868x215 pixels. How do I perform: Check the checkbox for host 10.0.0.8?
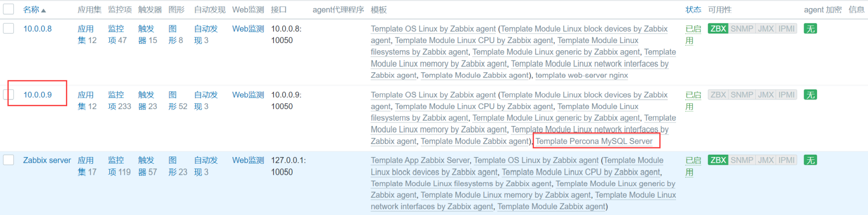9,28
